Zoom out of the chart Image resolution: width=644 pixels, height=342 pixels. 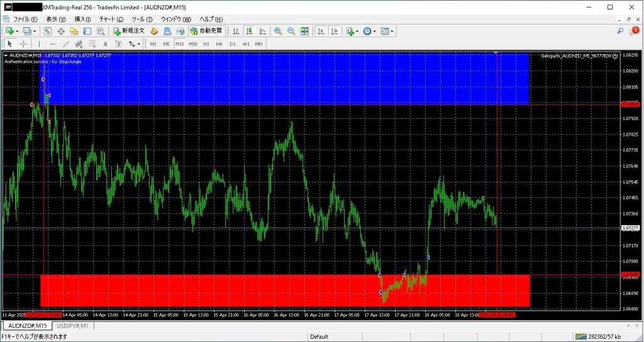pyautogui.click(x=291, y=31)
